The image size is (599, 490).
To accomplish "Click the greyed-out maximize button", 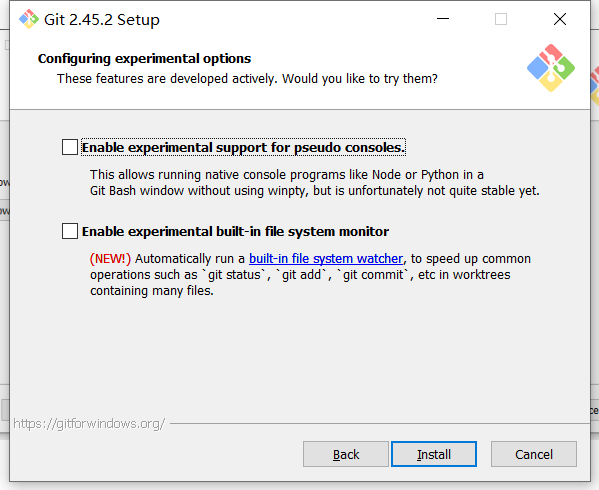I will (501, 19).
